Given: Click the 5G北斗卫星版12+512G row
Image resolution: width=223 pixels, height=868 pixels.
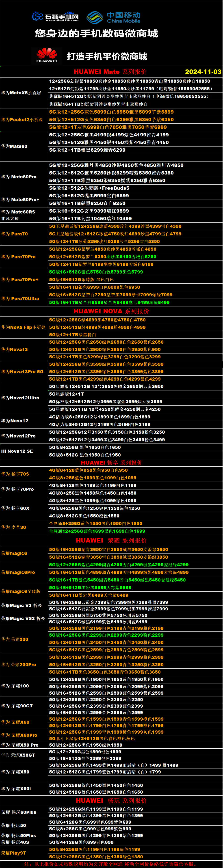Looking at the screenshot, I should pos(92,739).
